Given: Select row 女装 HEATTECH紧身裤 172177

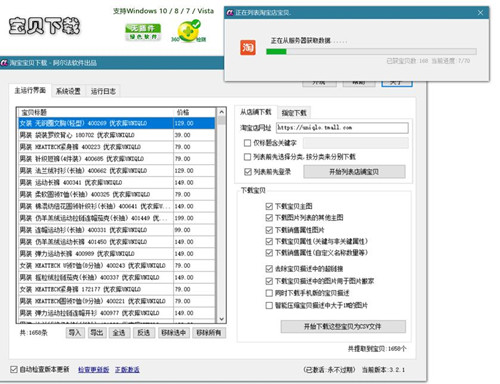Looking at the screenshot, I should pyautogui.click(x=117, y=289).
